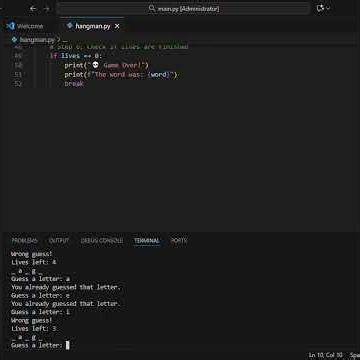Click the 'if lives == 0:' code line
Viewport: 360px width, 360px height.
[76, 56]
